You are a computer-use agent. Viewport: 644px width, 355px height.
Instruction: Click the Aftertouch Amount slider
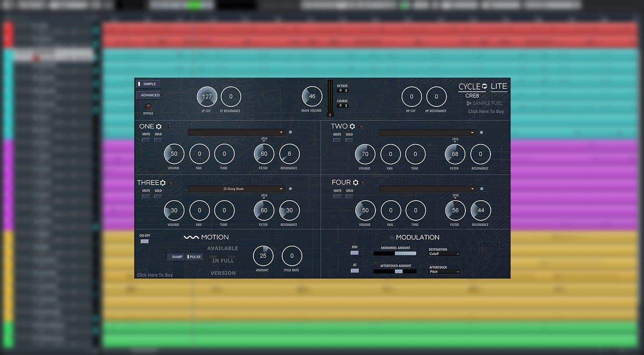click(395, 271)
